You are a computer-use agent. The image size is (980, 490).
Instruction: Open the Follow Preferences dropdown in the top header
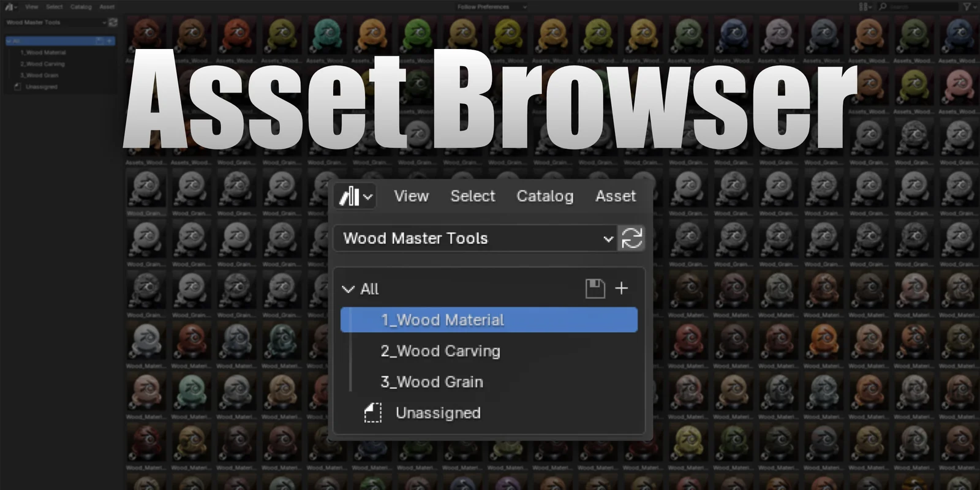coord(491,7)
